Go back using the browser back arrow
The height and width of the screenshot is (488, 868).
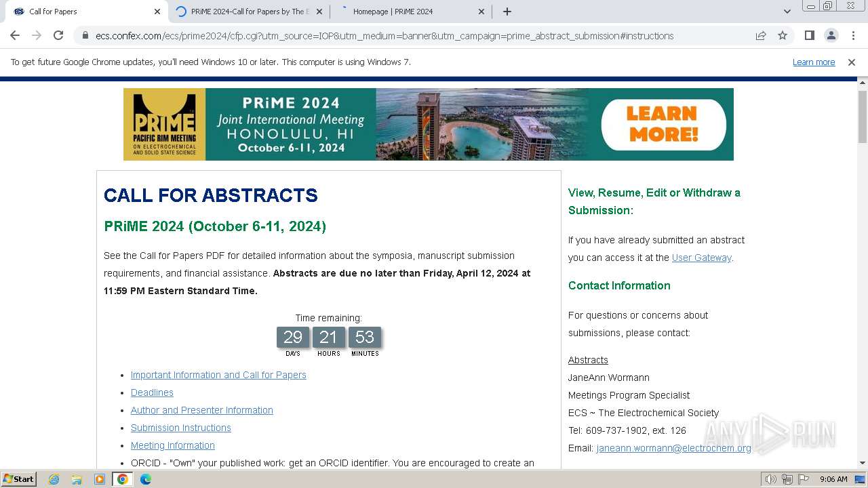tap(15, 35)
